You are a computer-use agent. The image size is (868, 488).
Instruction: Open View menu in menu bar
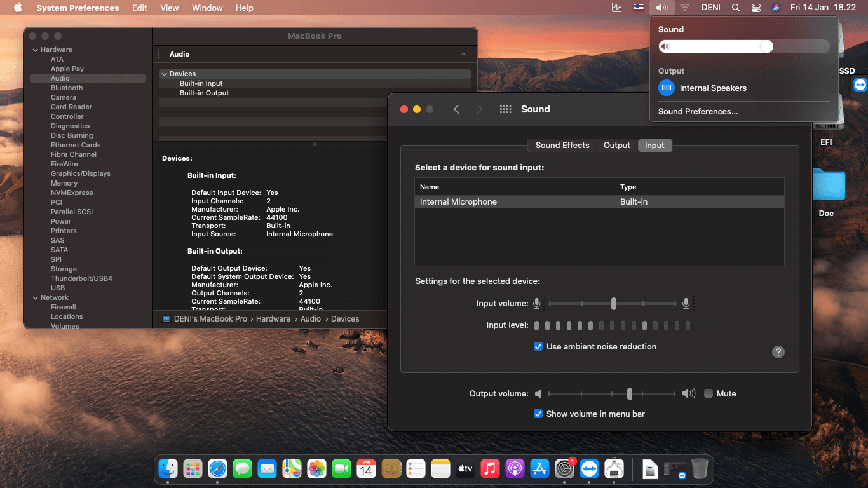(x=169, y=8)
